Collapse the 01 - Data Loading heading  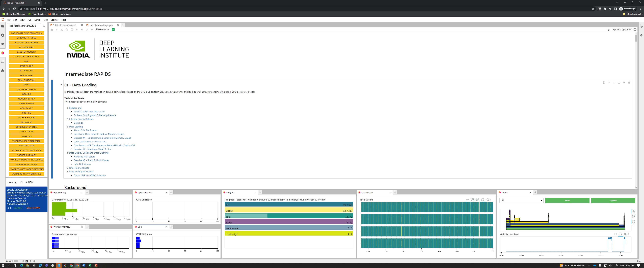[x=61, y=85]
